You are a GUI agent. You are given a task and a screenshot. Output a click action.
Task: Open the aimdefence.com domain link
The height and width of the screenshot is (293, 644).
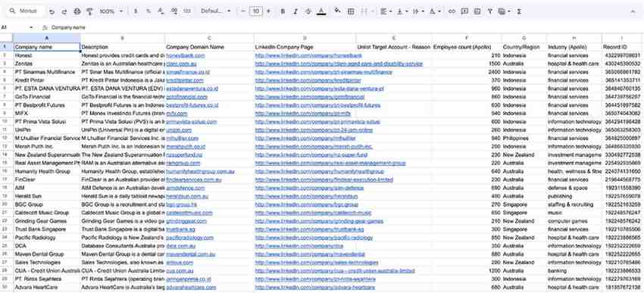[185, 188]
